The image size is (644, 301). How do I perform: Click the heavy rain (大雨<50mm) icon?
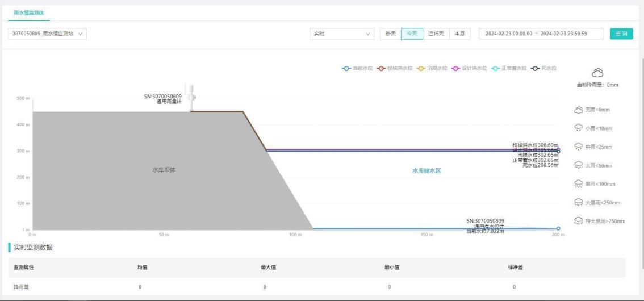(579, 165)
